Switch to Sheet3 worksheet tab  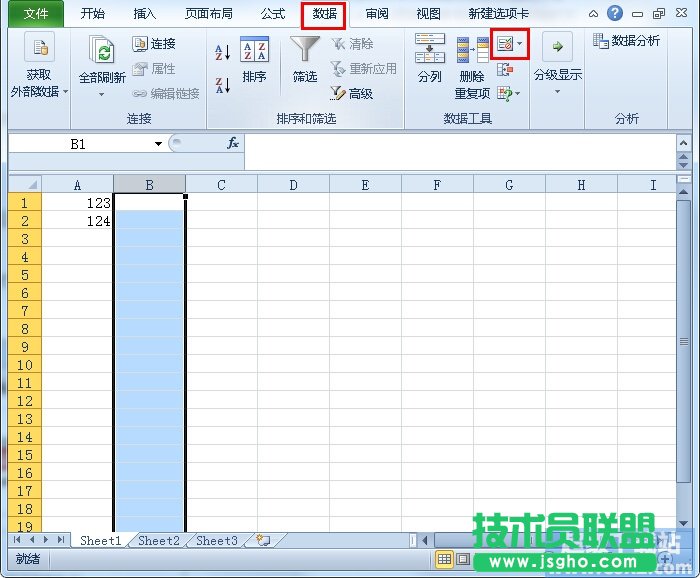click(217, 541)
